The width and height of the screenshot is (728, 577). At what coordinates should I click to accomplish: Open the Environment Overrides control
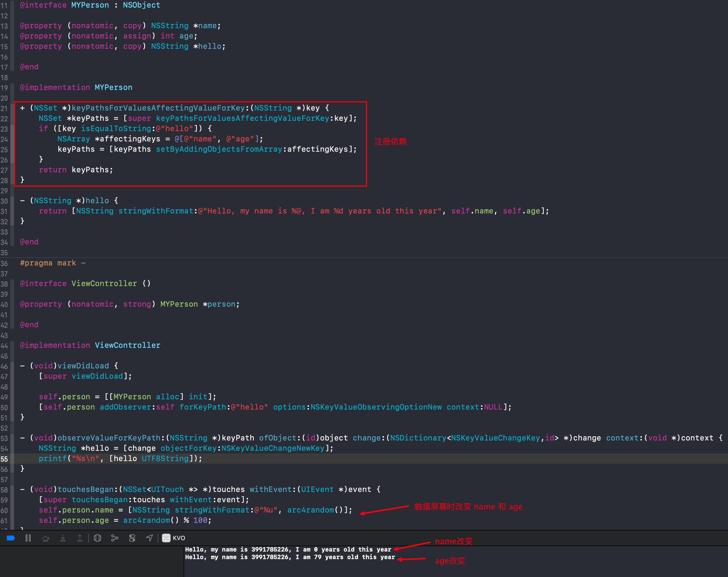(132, 538)
